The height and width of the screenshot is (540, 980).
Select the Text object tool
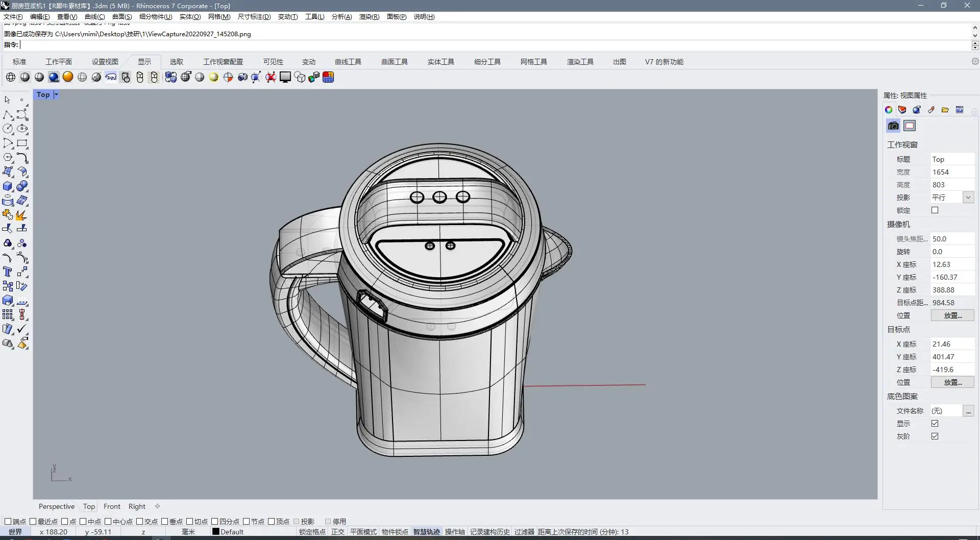click(x=8, y=272)
